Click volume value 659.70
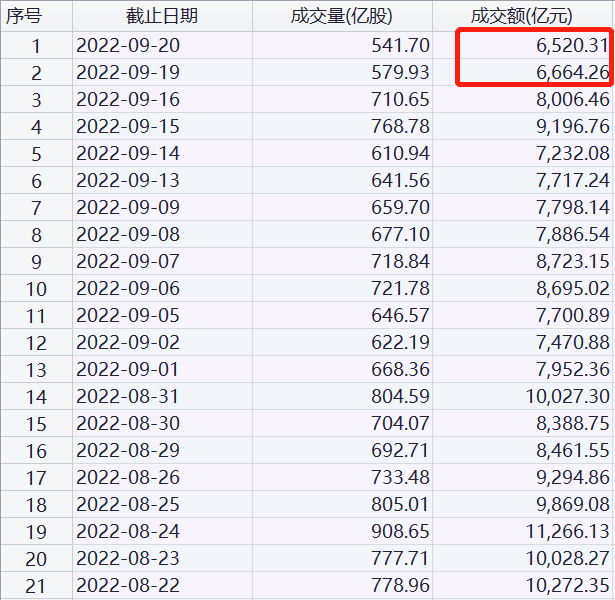 pos(400,207)
